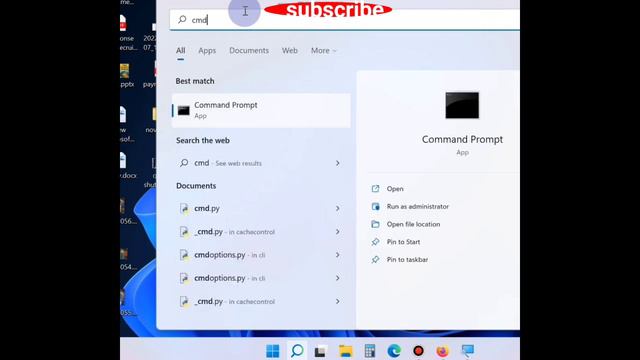Screen dimensions: 640x360
Task: Click the Open file location folder icon
Action: [x=375, y=224]
